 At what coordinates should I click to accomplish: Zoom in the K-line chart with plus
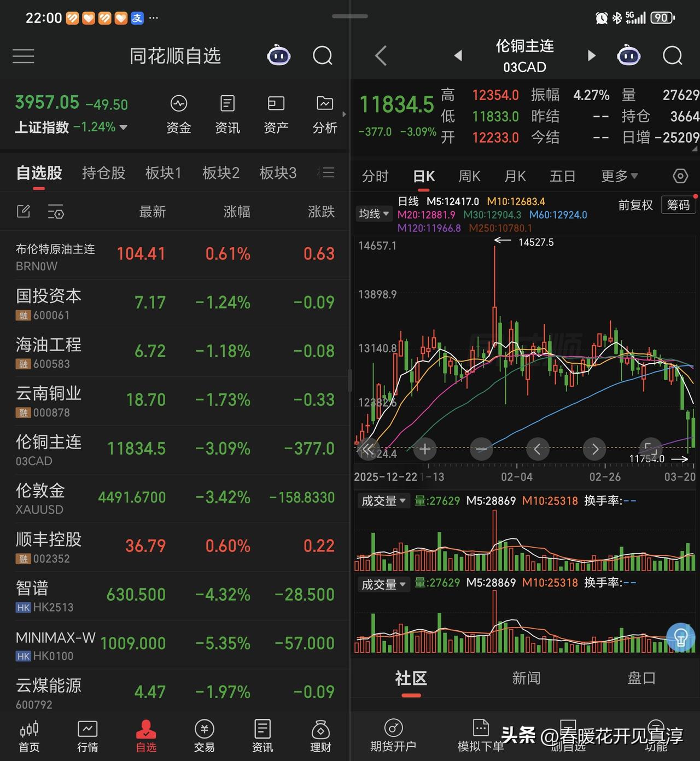click(x=425, y=449)
